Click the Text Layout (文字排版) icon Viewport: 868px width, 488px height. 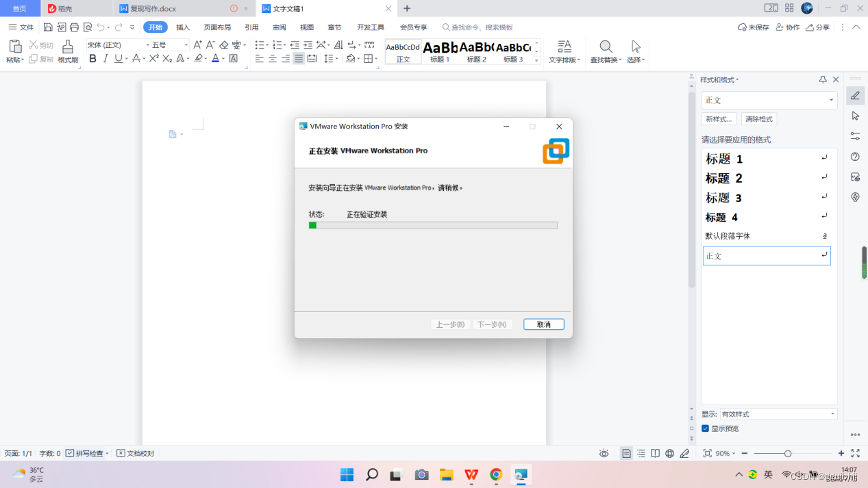(x=565, y=47)
